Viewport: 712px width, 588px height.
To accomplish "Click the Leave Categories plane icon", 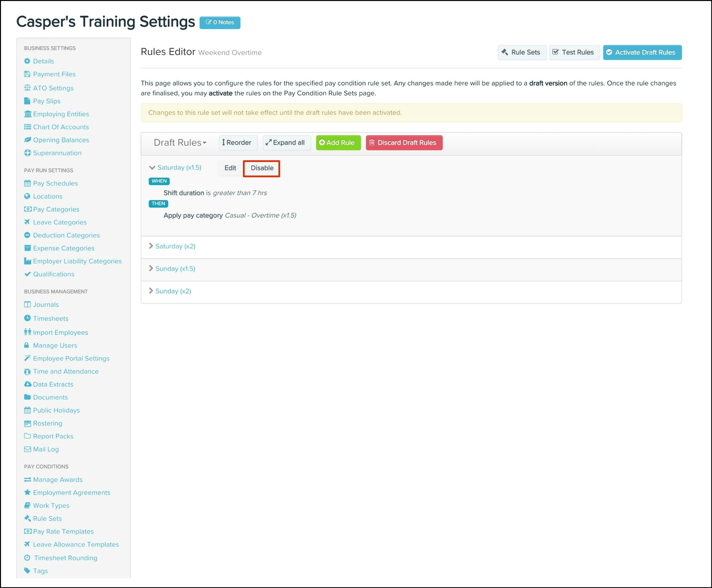I will tap(27, 222).
